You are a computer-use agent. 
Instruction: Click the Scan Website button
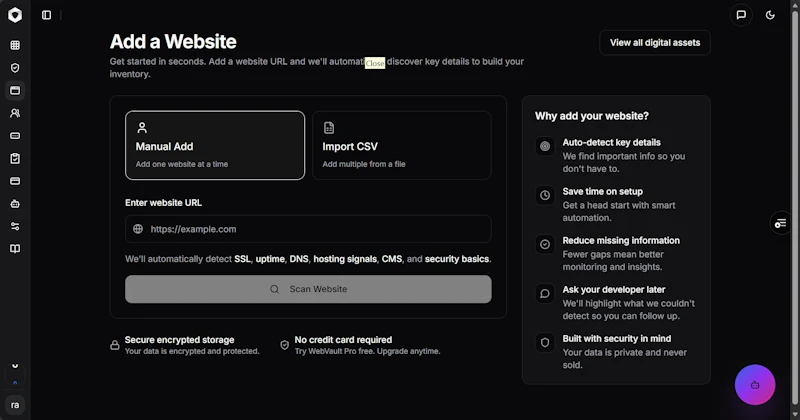click(308, 289)
